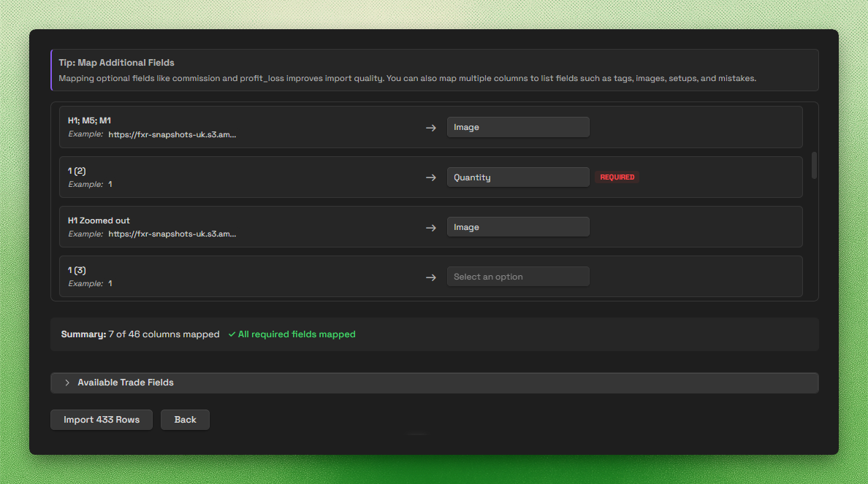Image resolution: width=868 pixels, height=484 pixels.
Task: Open the Image dropdown for H1; M5; M1
Action: pos(518,127)
